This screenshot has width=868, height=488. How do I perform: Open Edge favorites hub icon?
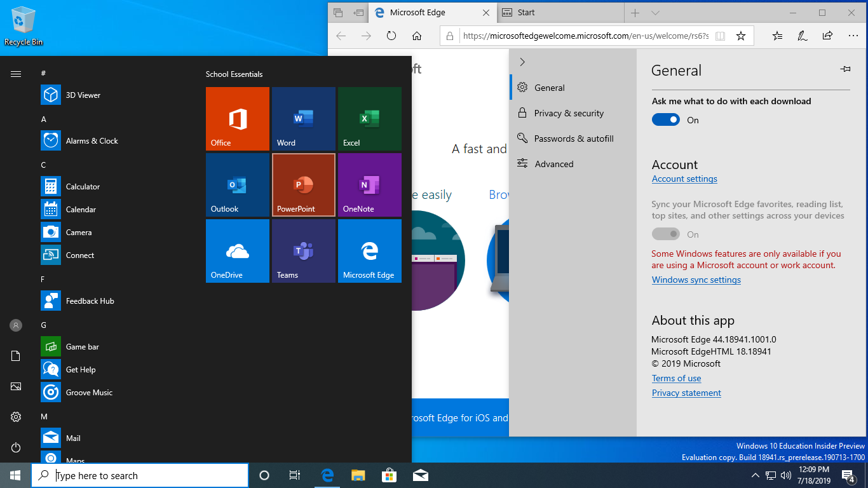(x=778, y=36)
